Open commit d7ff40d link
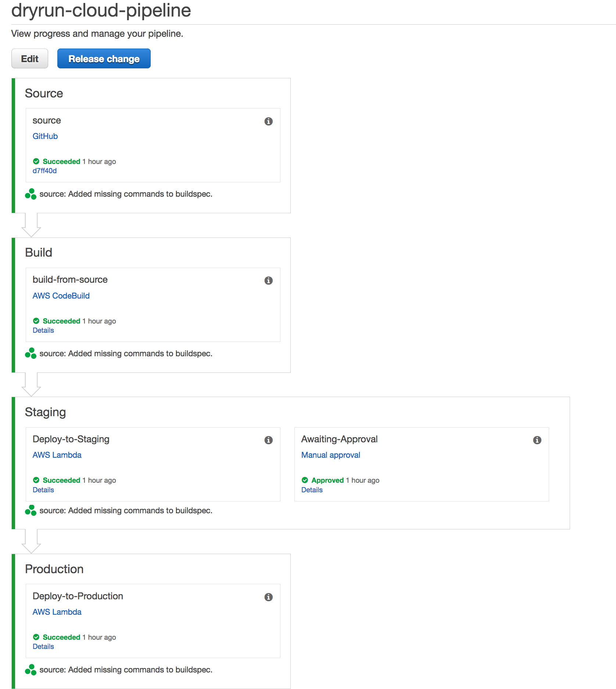 coord(44,171)
